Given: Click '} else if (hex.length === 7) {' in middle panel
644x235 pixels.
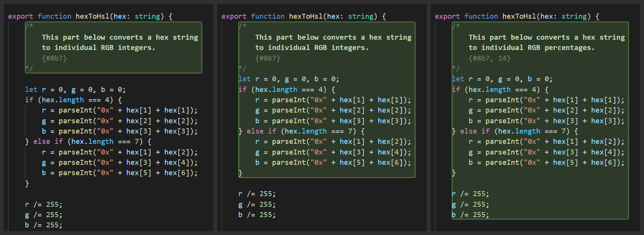Looking at the screenshot, I should tap(302, 131).
